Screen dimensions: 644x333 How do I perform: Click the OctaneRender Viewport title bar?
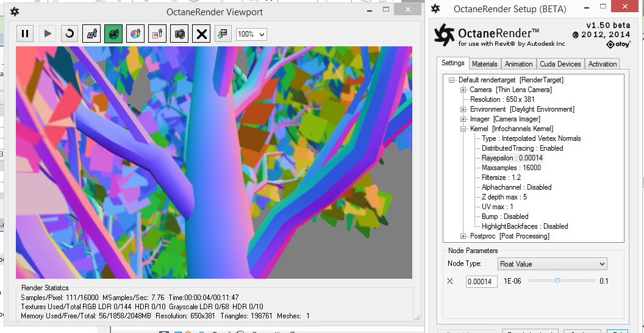pyautogui.click(x=215, y=12)
